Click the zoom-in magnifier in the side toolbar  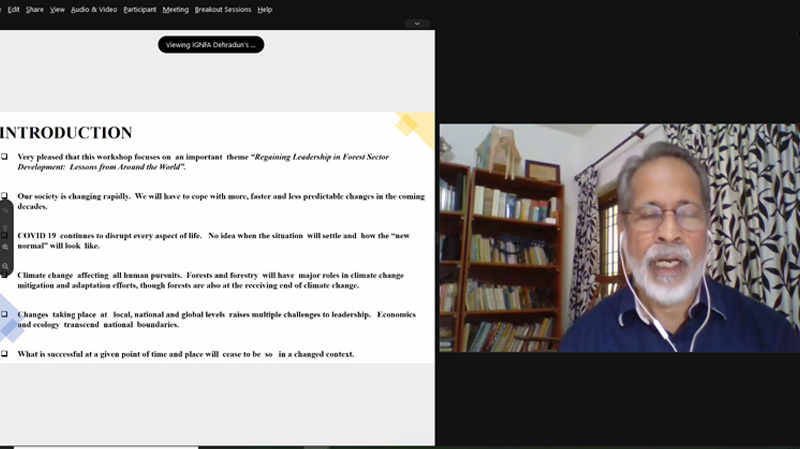point(5,246)
